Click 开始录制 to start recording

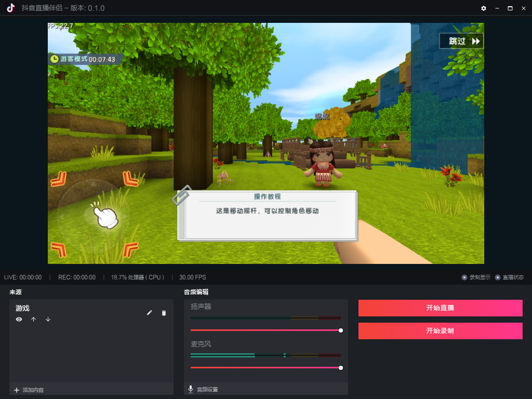[441, 331]
